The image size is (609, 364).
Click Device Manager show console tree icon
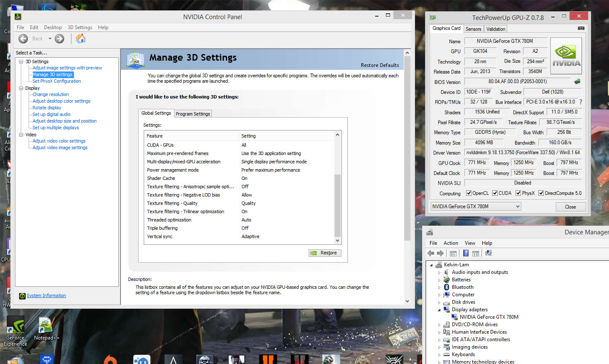pyautogui.click(x=453, y=253)
